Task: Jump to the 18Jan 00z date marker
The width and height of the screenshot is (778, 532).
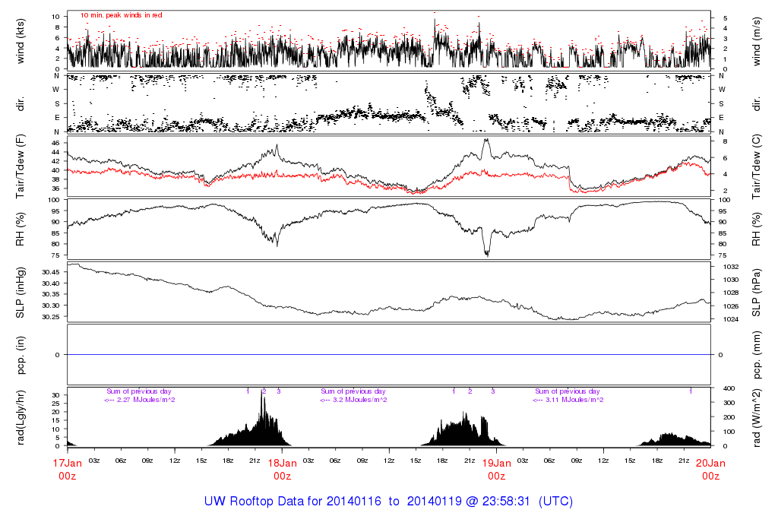Action: point(282,469)
